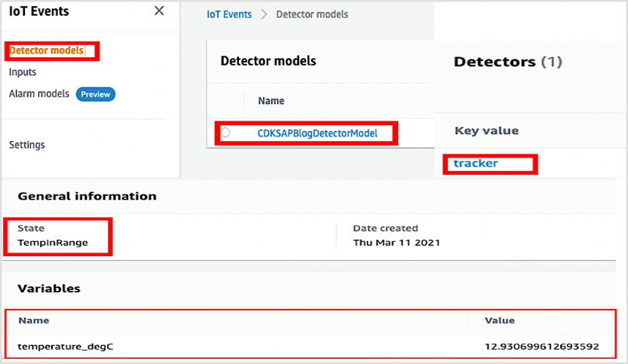This screenshot has width=628, height=364.
Task: Click the IoT Events sidebar title
Action: (x=39, y=11)
